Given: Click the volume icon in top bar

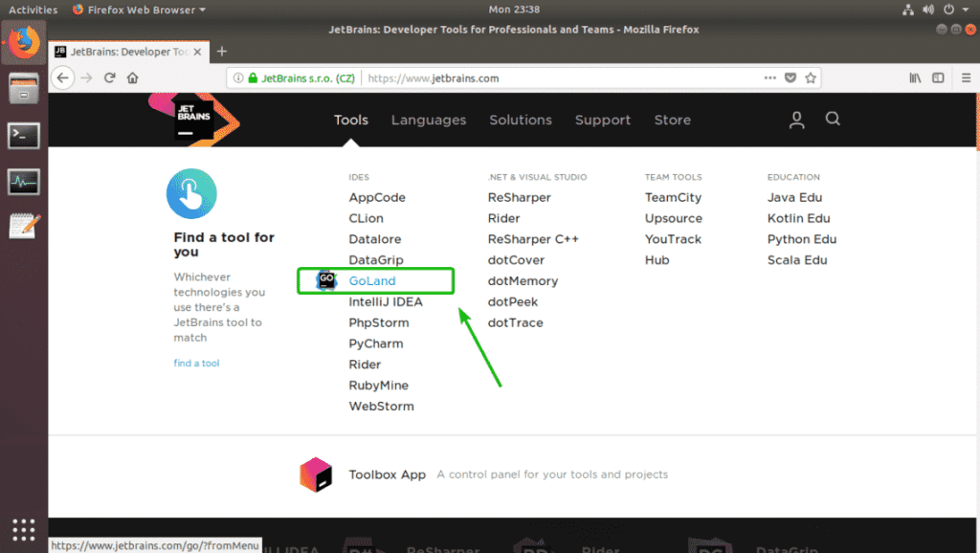Looking at the screenshot, I should (928, 10).
